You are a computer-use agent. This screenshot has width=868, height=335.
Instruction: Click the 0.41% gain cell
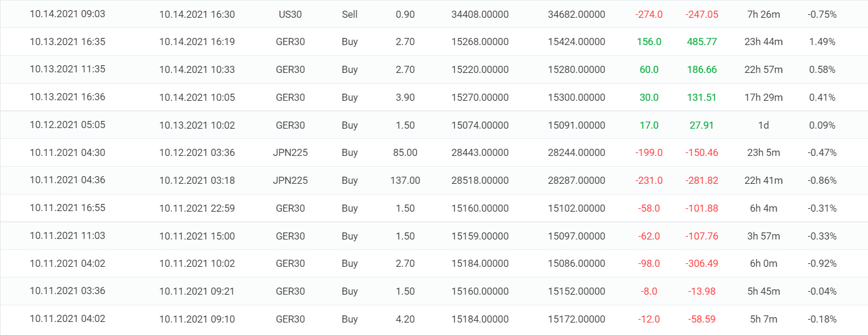click(822, 97)
